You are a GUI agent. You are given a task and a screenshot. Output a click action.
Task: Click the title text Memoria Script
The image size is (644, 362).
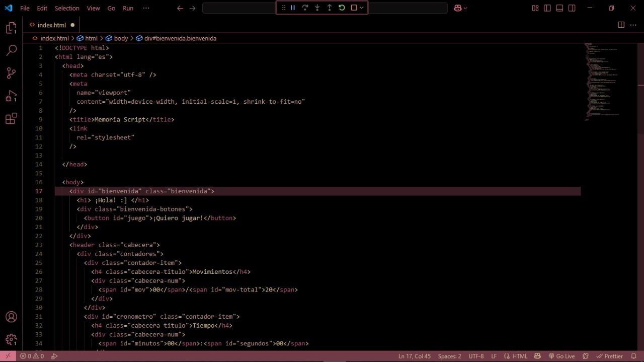(x=120, y=119)
